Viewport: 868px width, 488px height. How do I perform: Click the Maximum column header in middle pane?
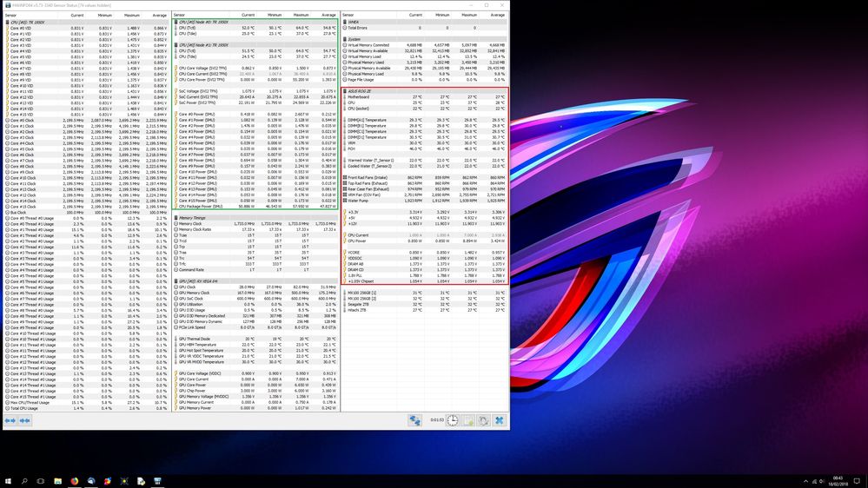(301, 16)
